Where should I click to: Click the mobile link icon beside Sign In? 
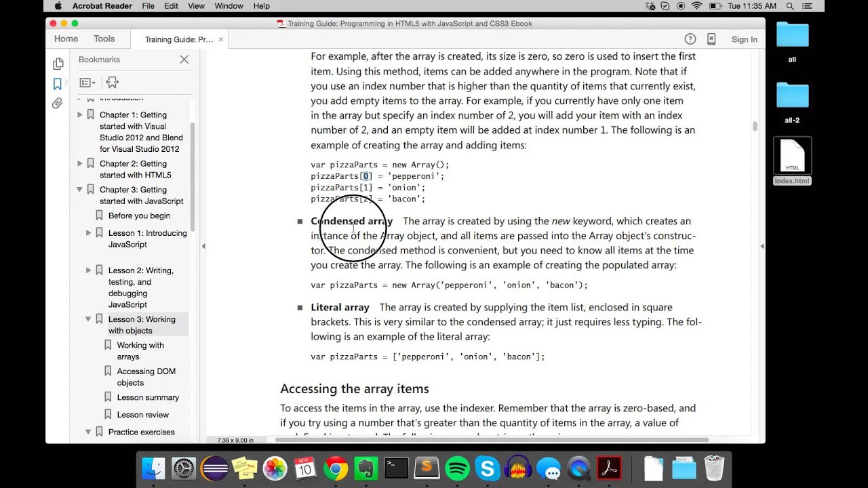click(x=711, y=39)
